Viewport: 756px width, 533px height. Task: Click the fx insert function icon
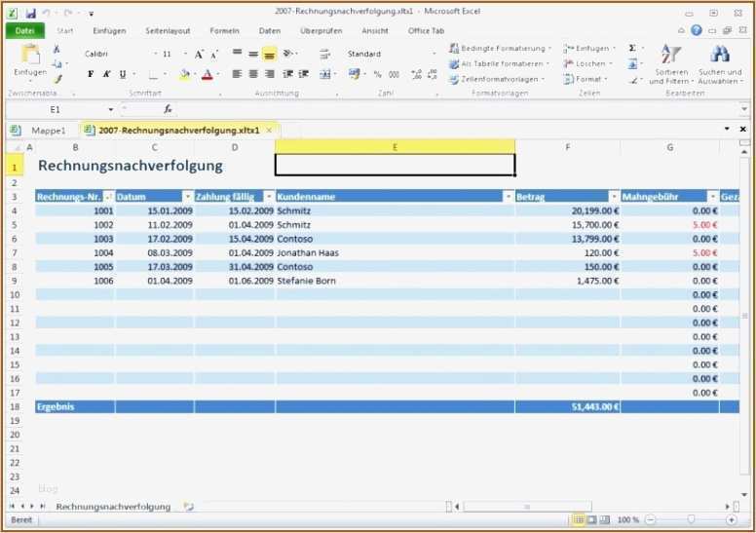click(x=168, y=109)
